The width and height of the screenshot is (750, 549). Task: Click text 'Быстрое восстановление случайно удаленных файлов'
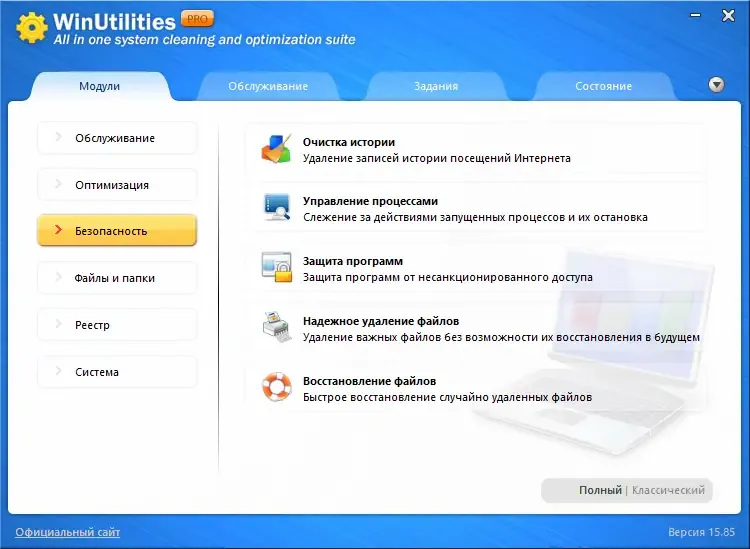447,397
